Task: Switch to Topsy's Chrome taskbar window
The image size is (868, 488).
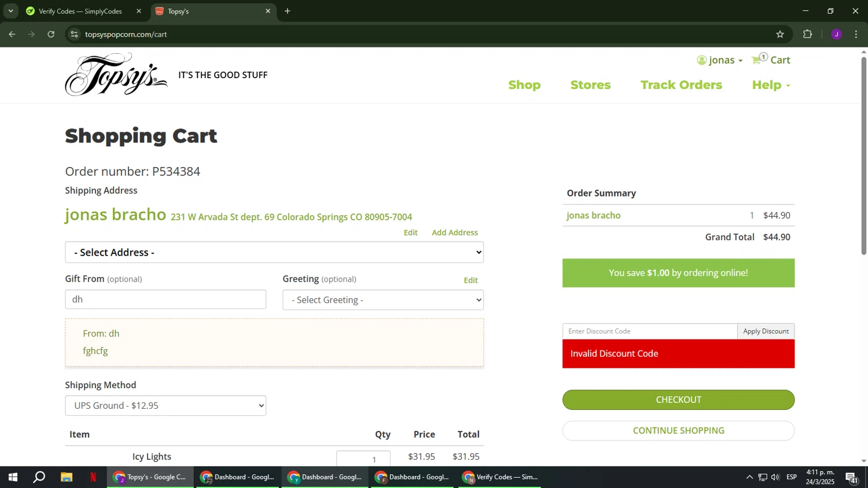Action: pyautogui.click(x=150, y=477)
